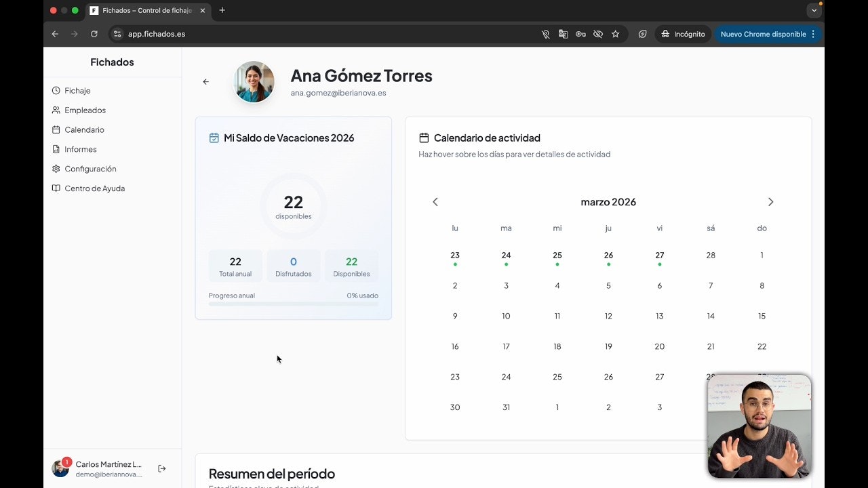Click the circular extension icon left of Incógnito
Viewport: 868px width, 488px height.
click(x=642, y=34)
